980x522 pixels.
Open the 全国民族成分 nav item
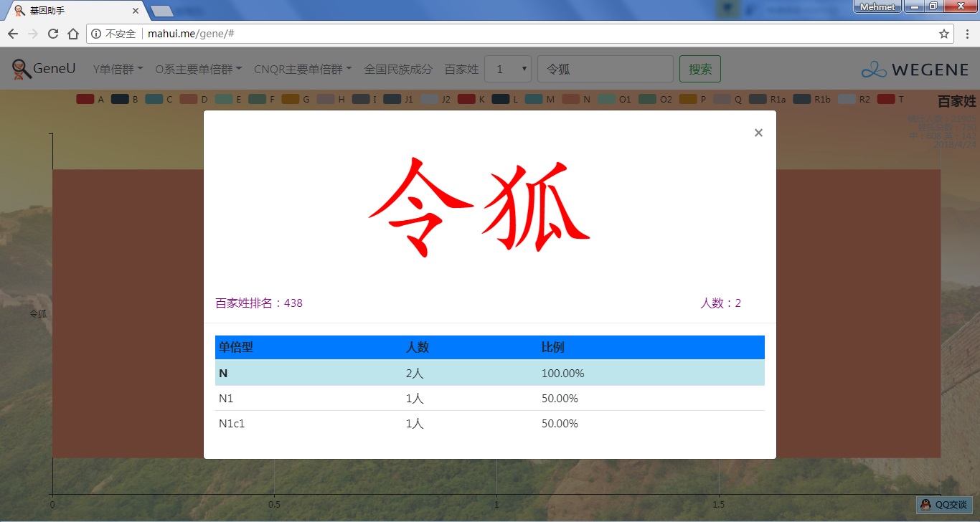398,69
